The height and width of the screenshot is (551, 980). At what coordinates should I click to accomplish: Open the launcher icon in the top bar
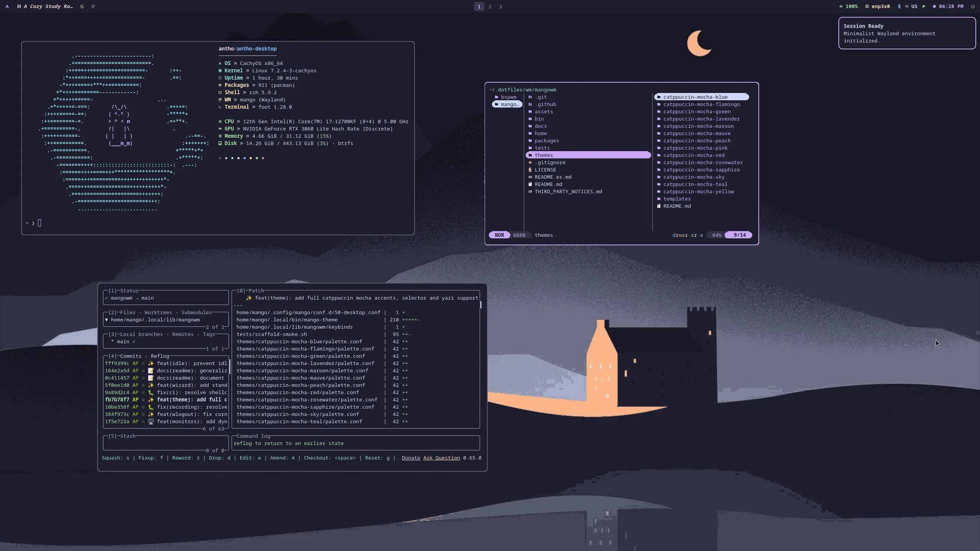(x=7, y=7)
